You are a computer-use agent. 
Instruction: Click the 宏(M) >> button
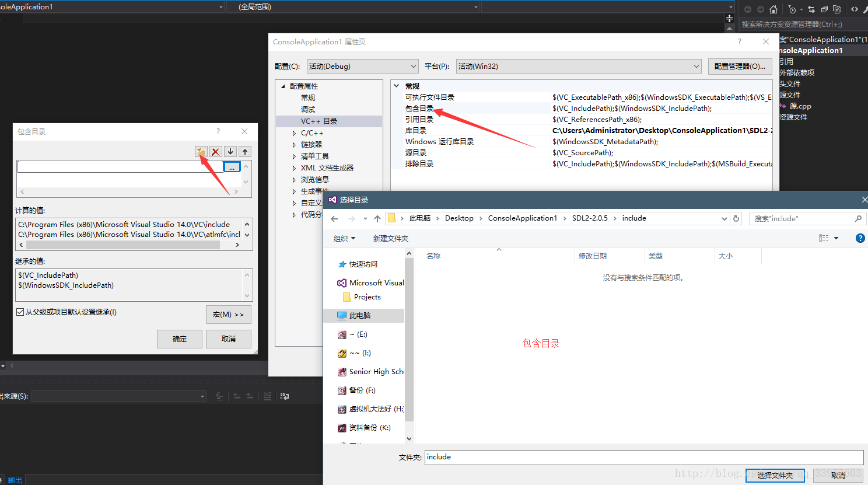click(229, 315)
